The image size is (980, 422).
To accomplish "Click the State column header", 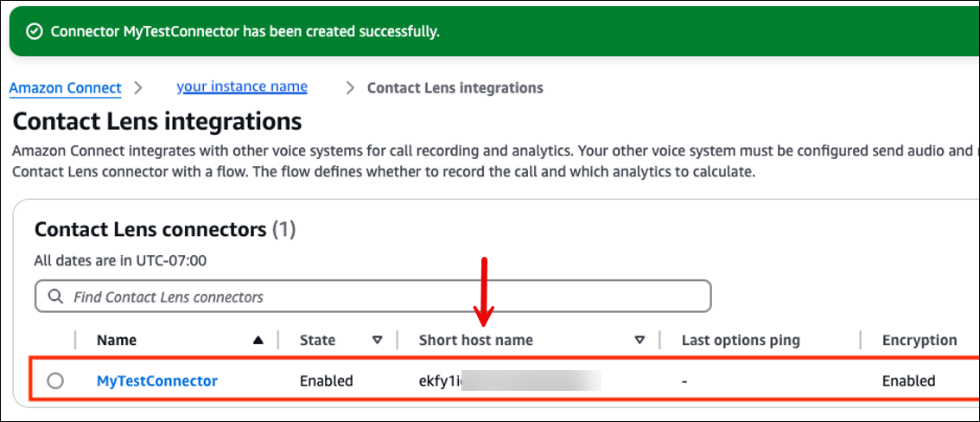I will (x=317, y=341).
